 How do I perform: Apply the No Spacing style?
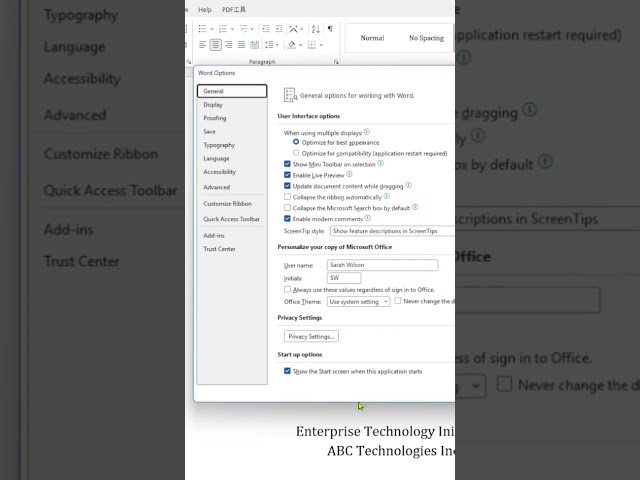tap(426, 38)
